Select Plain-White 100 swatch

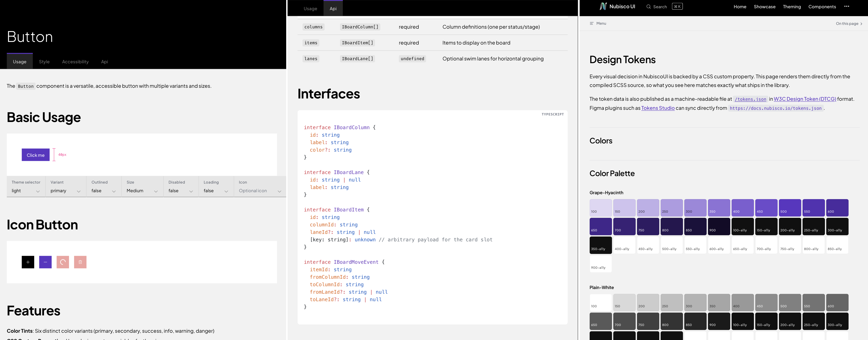[x=601, y=302]
